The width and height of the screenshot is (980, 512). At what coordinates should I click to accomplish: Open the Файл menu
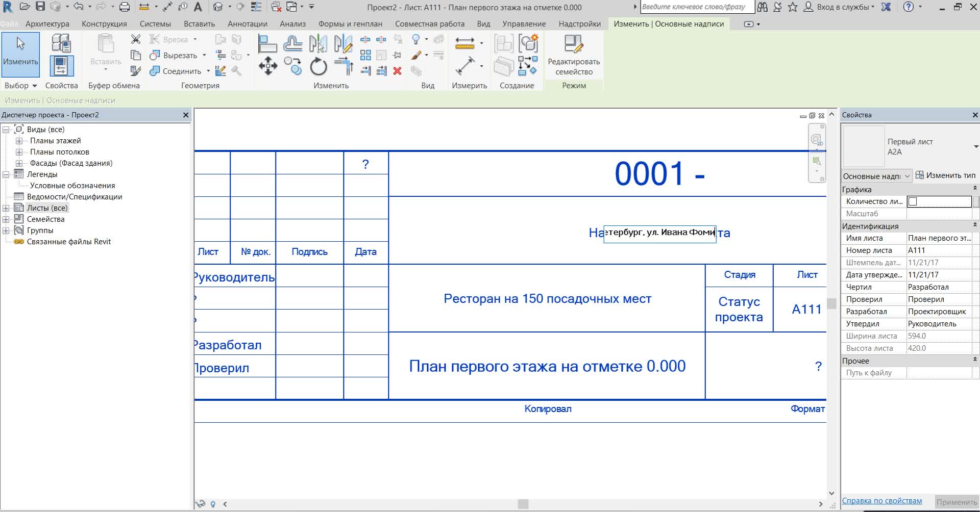tap(9, 24)
